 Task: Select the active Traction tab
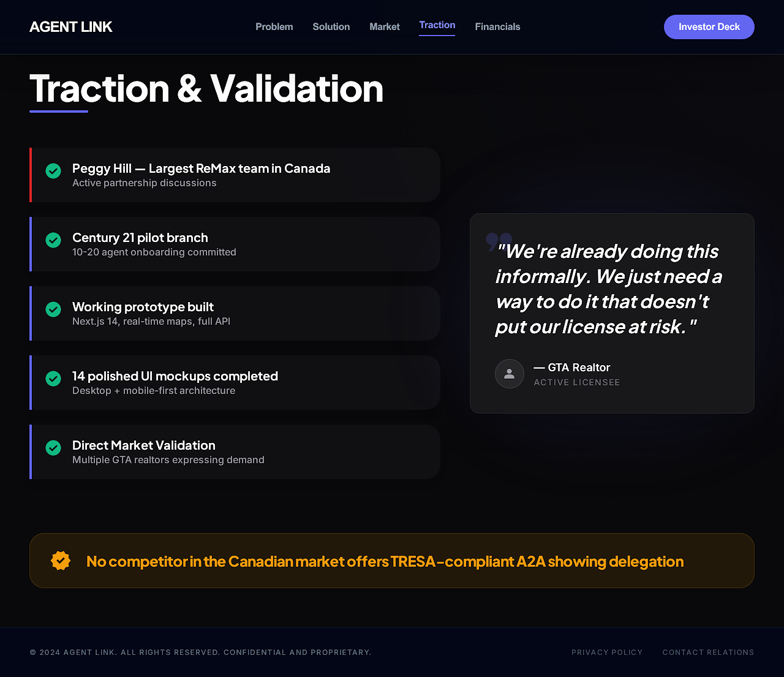(x=437, y=25)
